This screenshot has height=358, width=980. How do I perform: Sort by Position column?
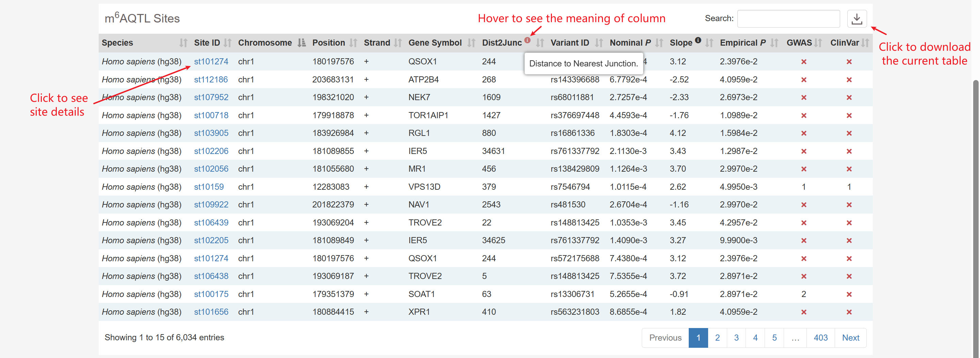coord(353,43)
